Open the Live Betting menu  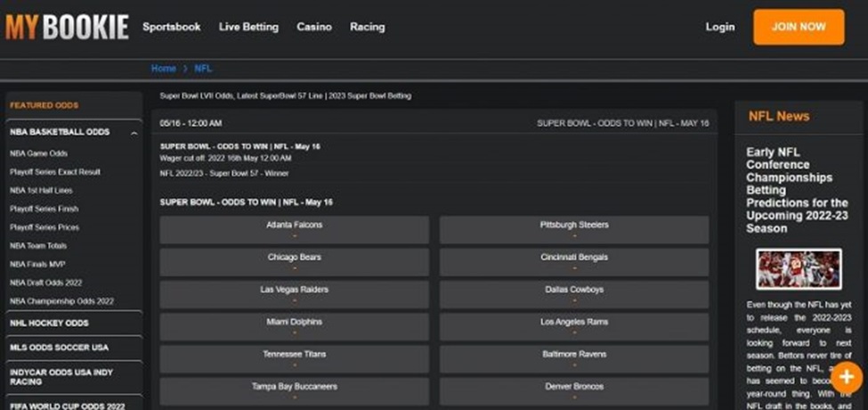[248, 27]
